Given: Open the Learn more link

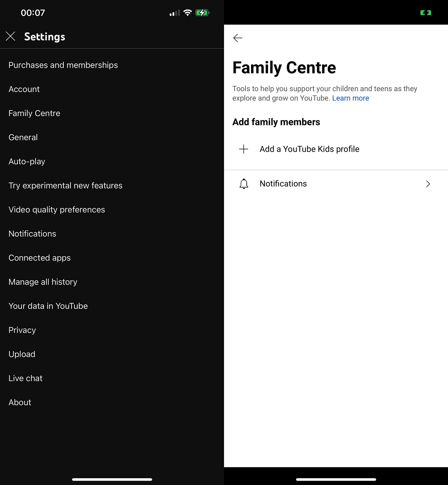Looking at the screenshot, I should tap(350, 98).
